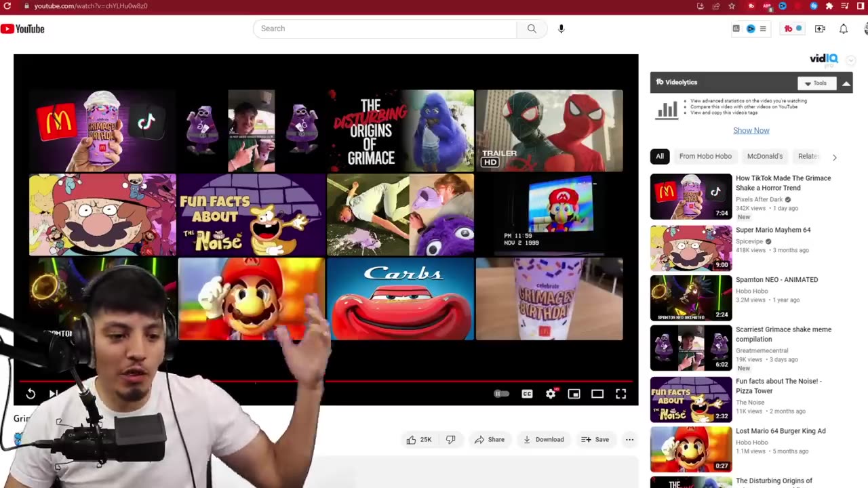Viewport: 868px width, 488px height.
Task: Open the Extensions puzzle piece icon
Action: point(829,6)
